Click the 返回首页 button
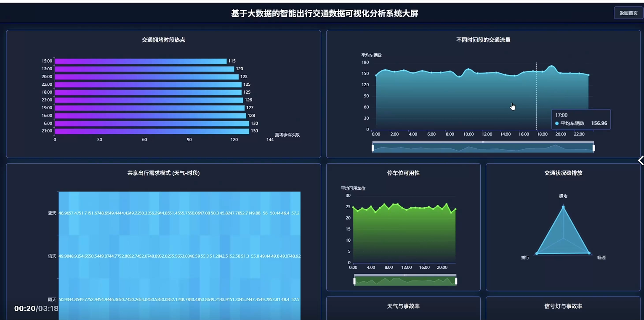 628,13
